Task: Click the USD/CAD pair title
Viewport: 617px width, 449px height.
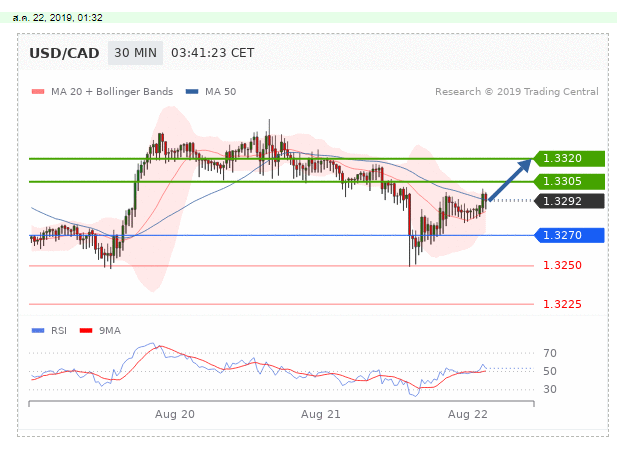Action: pos(64,53)
